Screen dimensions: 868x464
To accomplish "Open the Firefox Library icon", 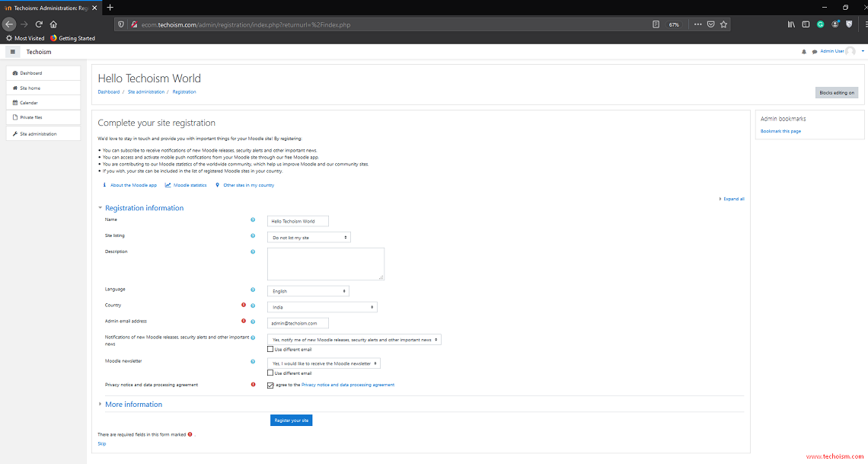I will [792, 24].
